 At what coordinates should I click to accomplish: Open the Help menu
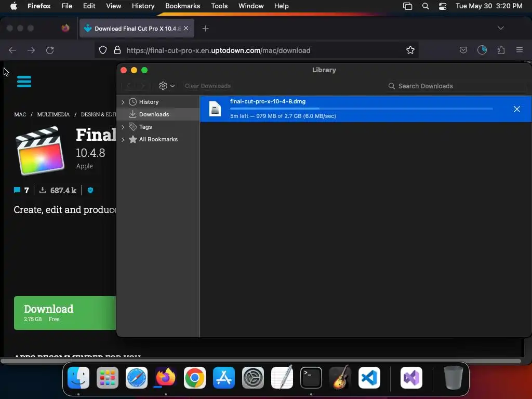click(281, 6)
